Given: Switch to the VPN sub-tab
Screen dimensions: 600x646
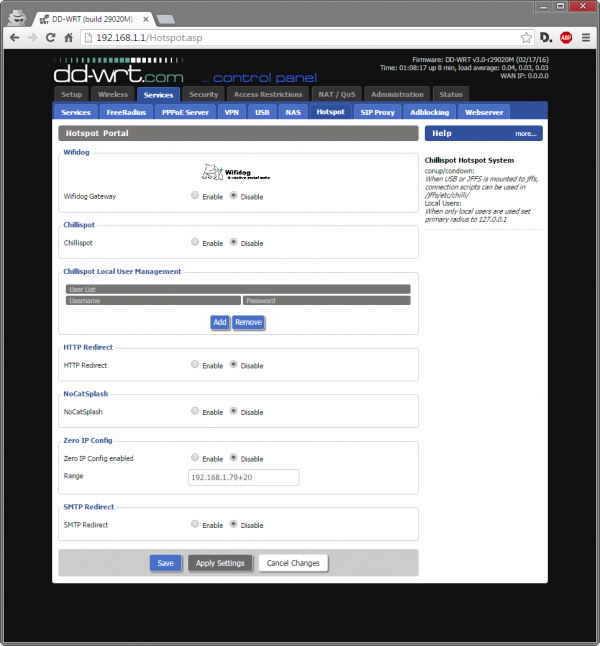Looking at the screenshot, I should point(232,112).
